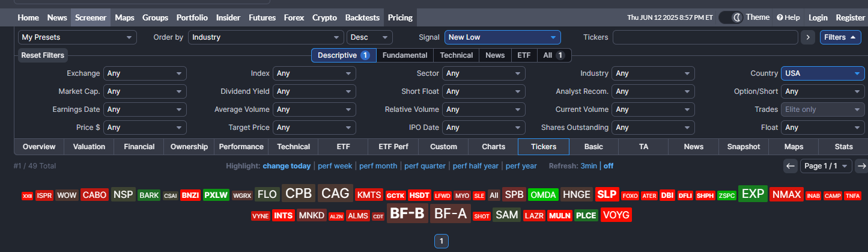Go to previous page arrow

(x=791, y=166)
